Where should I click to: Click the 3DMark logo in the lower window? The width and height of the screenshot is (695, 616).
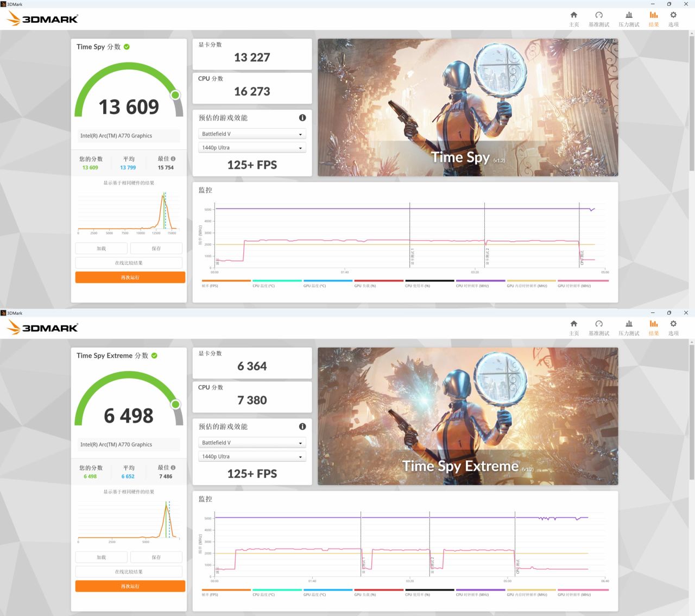tap(43, 328)
